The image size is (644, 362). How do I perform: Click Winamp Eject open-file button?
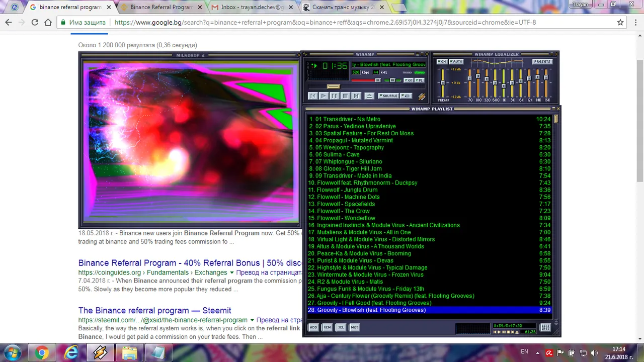(369, 96)
